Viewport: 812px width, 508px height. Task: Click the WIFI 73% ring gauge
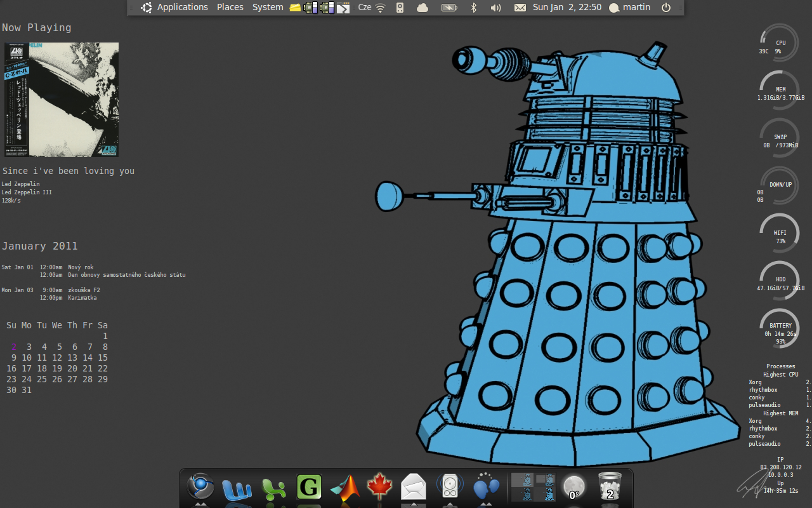pos(780,232)
